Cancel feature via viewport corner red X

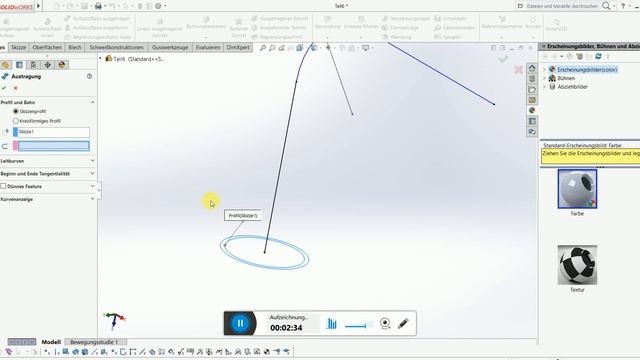tap(518, 70)
